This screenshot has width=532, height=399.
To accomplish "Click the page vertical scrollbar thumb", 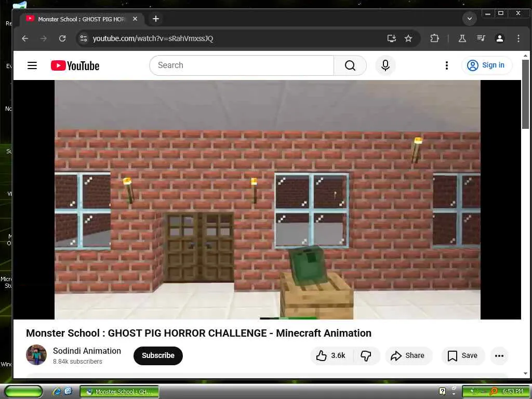I will [525, 94].
